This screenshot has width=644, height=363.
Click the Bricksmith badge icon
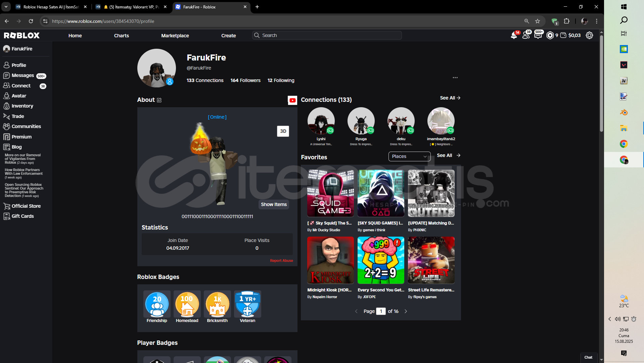click(x=217, y=304)
